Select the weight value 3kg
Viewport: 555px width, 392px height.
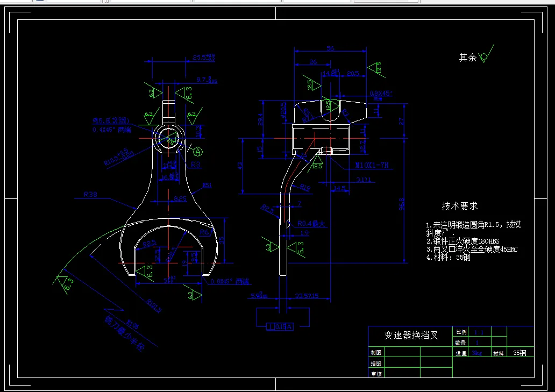click(x=475, y=353)
